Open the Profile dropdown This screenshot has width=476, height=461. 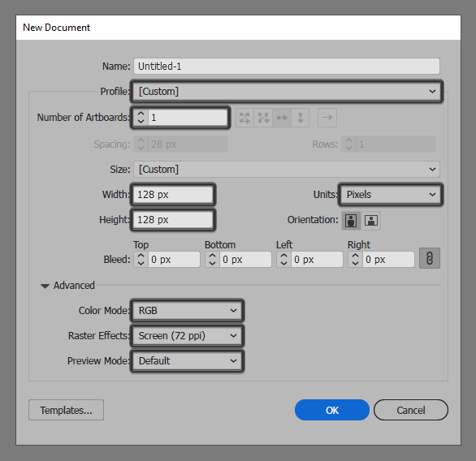click(x=287, y=91)
